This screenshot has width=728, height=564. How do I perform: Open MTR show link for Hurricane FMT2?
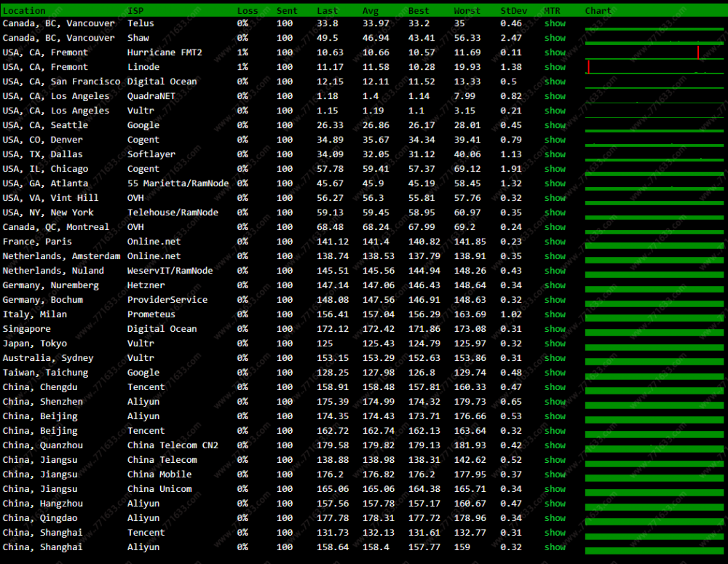point(555,52)
